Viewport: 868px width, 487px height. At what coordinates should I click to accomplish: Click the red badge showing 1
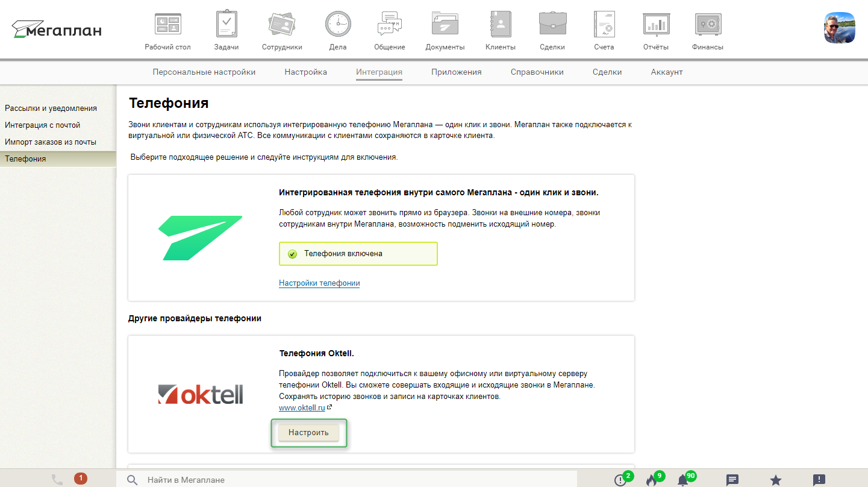point(80,479)
